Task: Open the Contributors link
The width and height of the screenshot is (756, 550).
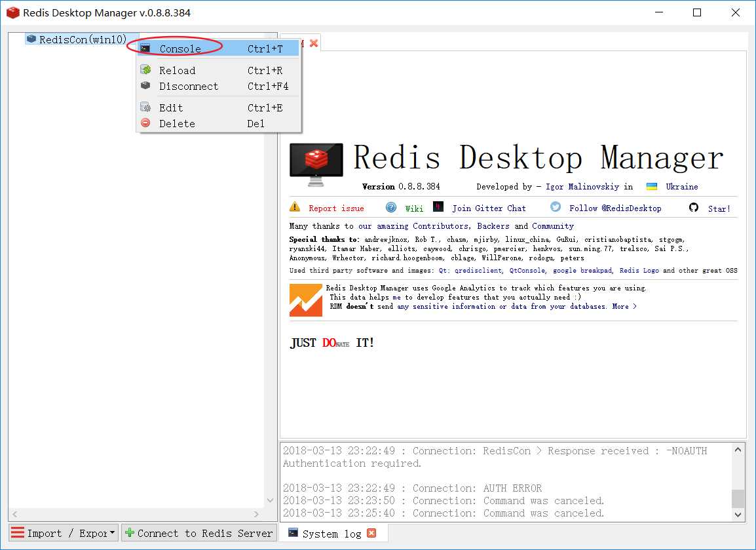Action: tap(441, 226)
